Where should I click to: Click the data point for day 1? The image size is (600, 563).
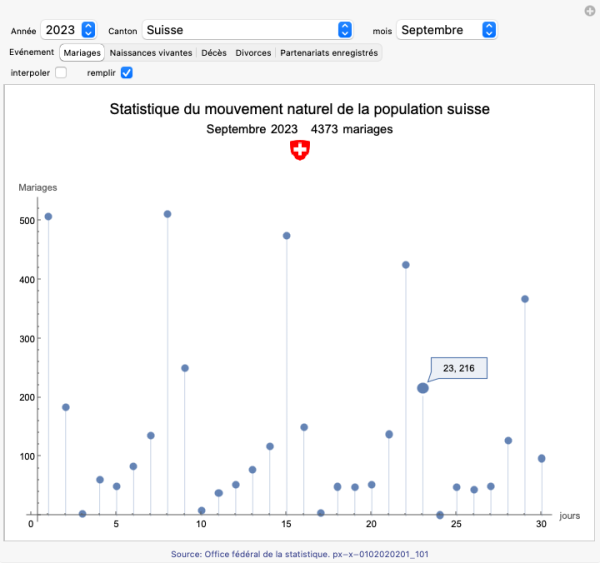[x=48, y=217]
